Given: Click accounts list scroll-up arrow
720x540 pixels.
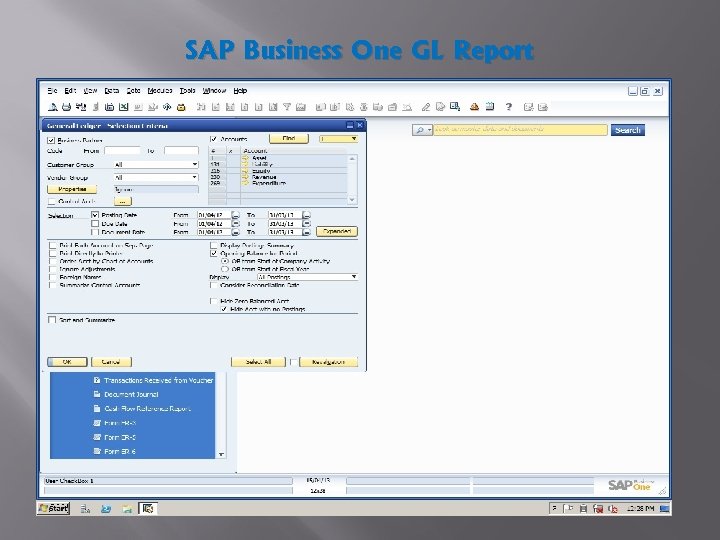Looking at the screenshot, I should (352, 158).
